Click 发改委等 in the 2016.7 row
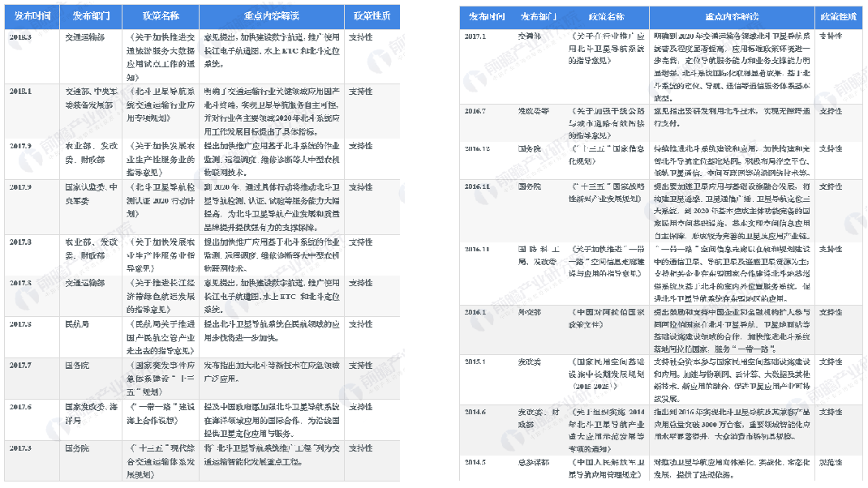Image resolution: width=868 pixels, height=488 pixels. click(534, 111)
